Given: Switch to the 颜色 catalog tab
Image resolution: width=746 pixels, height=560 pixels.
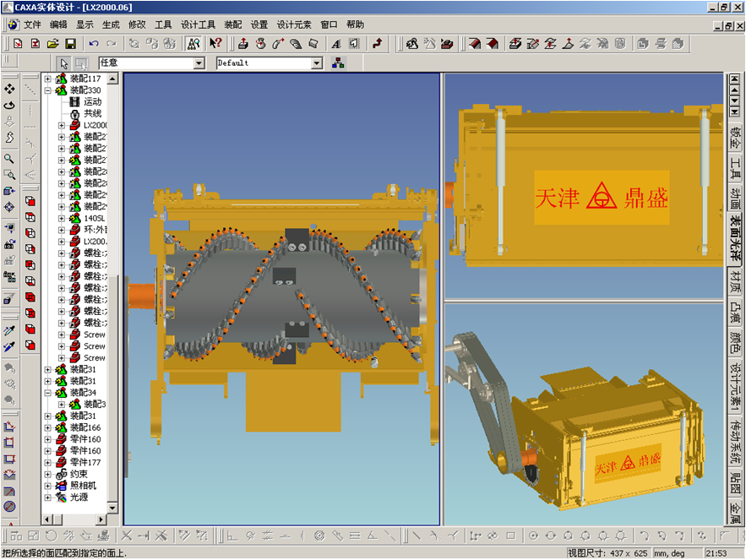Looking at the screenshot, I should tap(735, 342).
